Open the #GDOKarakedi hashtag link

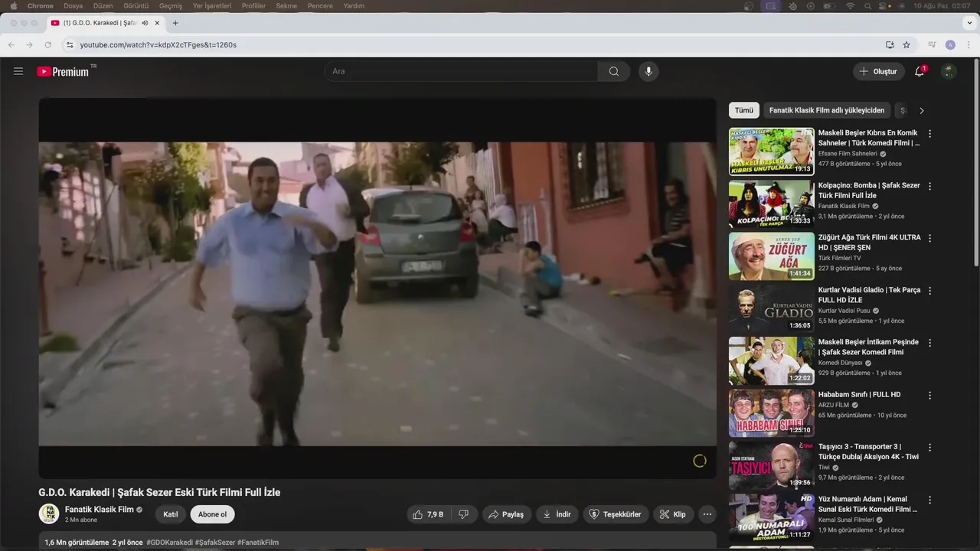pyautogui.click(x=169, y=543)
